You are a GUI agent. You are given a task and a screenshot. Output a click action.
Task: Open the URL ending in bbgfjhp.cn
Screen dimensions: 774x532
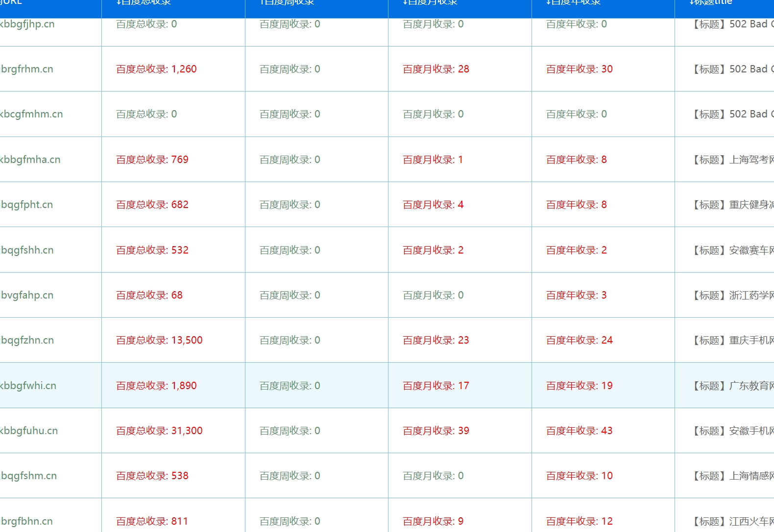tap(27, 24)
